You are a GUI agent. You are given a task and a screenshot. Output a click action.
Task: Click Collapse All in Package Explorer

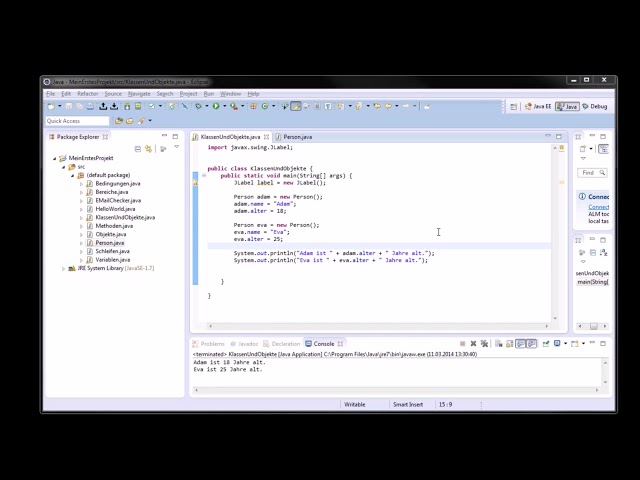pyautogui.click(x=138, y=149)
